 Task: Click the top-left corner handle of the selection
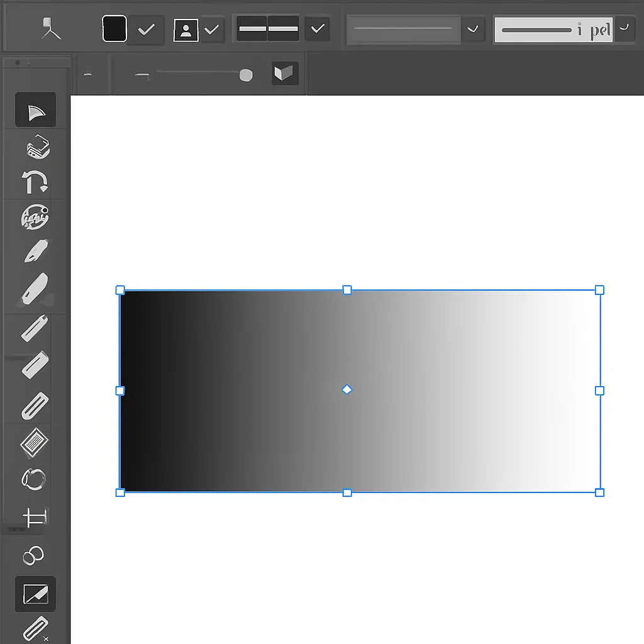(x=120, y=291)
